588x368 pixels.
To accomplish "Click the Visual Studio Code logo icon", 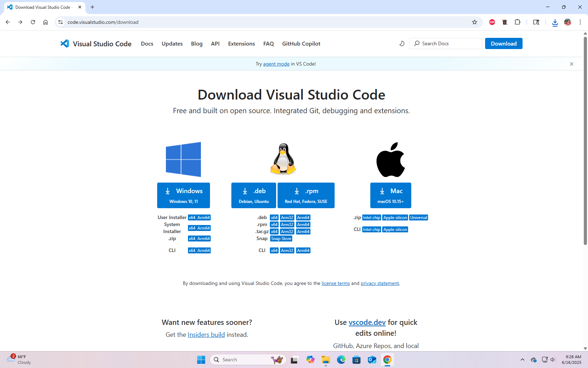I will [x=65, y=43].
